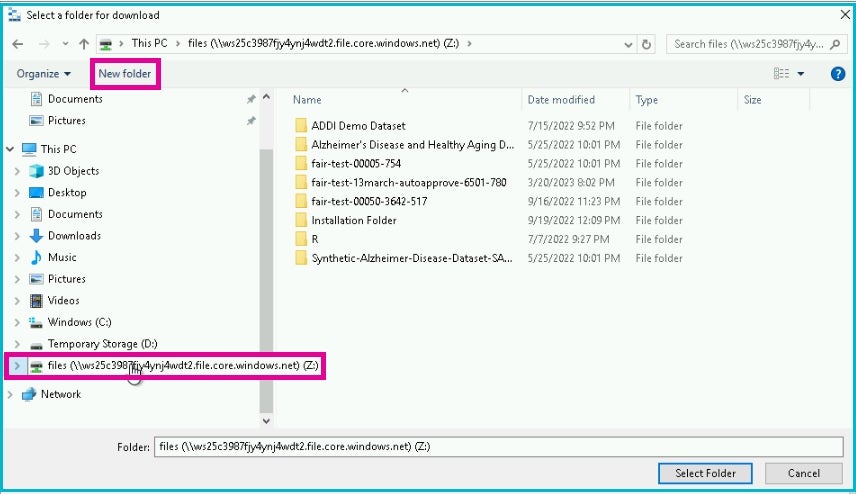Screen dimensions: 856x494
Task: Click the Folder name input field
Action: click(498, 447)
